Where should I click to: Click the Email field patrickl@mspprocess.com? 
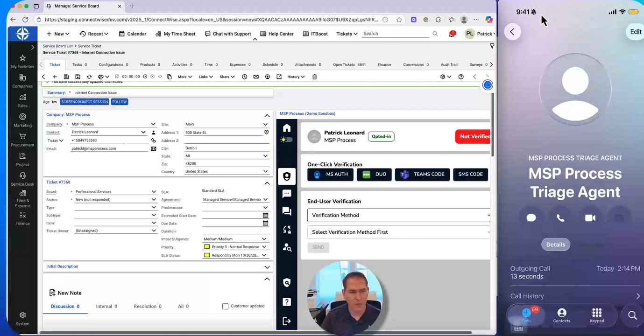tap(110, 149)
